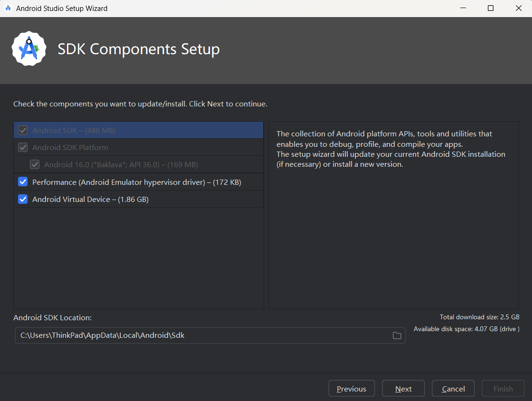Abort setup with the Cancel button

(x=453, y=389)
